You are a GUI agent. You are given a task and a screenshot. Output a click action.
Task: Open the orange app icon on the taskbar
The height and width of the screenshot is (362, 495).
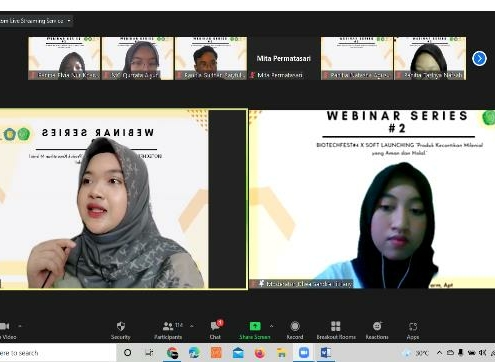(x=216, y=353)
